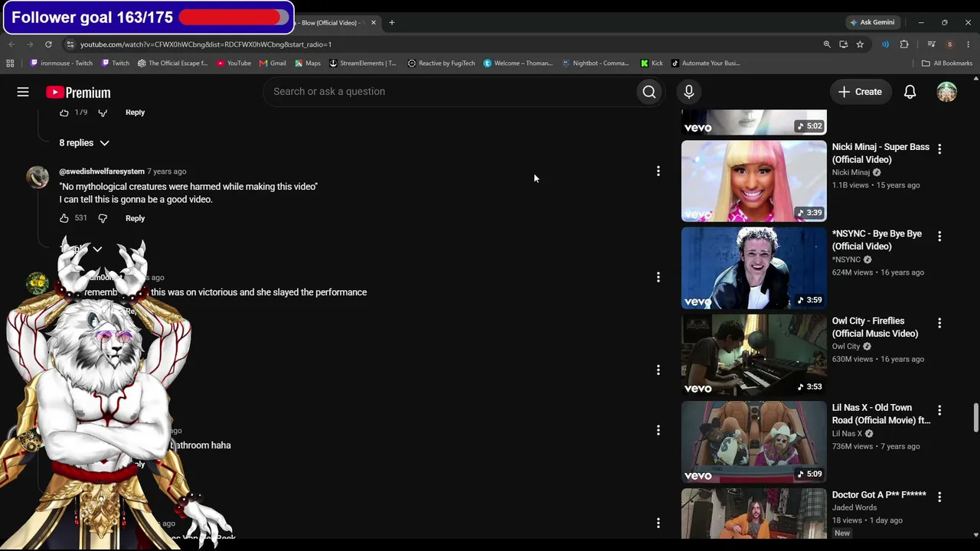Open menu for NSYNC Bye Bye Bye video
This screenshot has height=551, width=980.
pos(939,236)
